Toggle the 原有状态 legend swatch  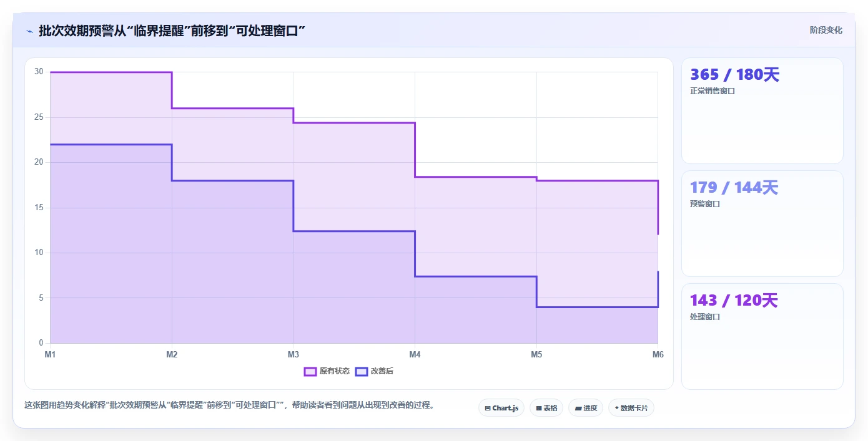pos(310,371)
